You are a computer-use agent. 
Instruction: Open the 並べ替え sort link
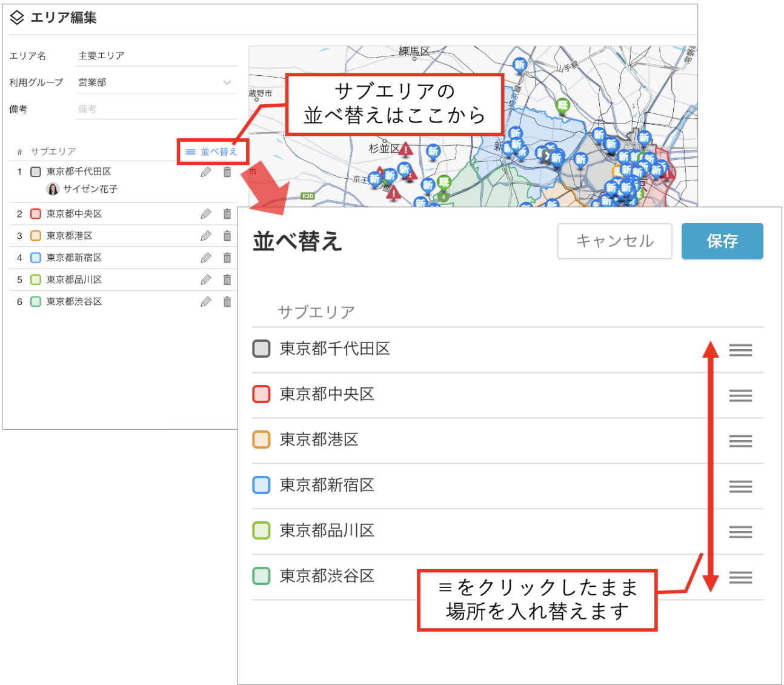coord(212,152)
